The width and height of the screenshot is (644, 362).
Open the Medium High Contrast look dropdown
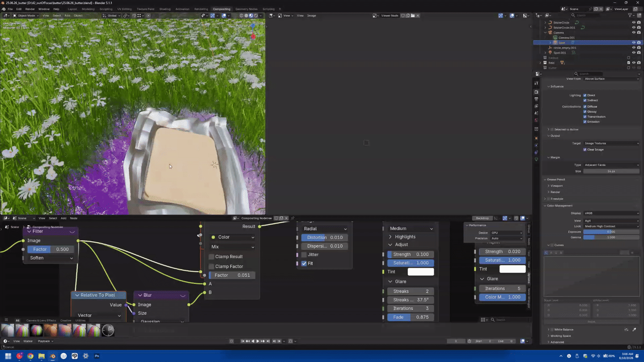point(611,227)
